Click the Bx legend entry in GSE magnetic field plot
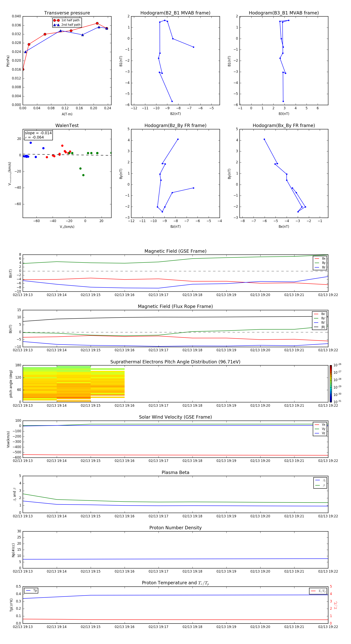 (320, 259)
